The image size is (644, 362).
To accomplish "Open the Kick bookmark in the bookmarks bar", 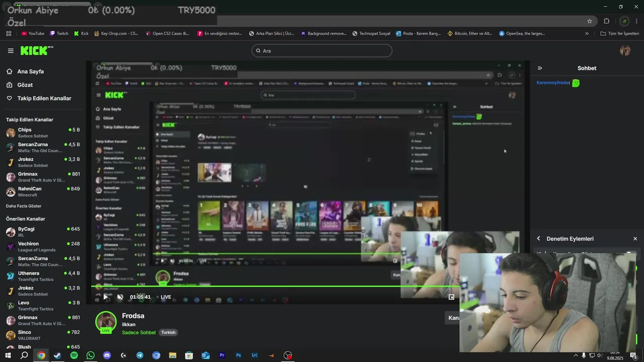I will (x=81, y=34).
